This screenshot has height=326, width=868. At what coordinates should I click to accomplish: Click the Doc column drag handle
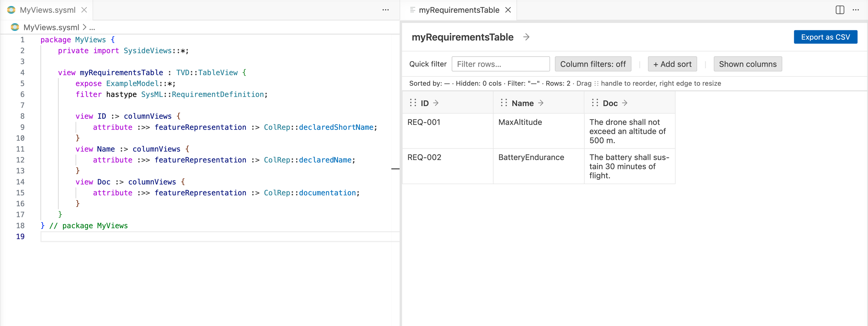[x=595, y=103]
